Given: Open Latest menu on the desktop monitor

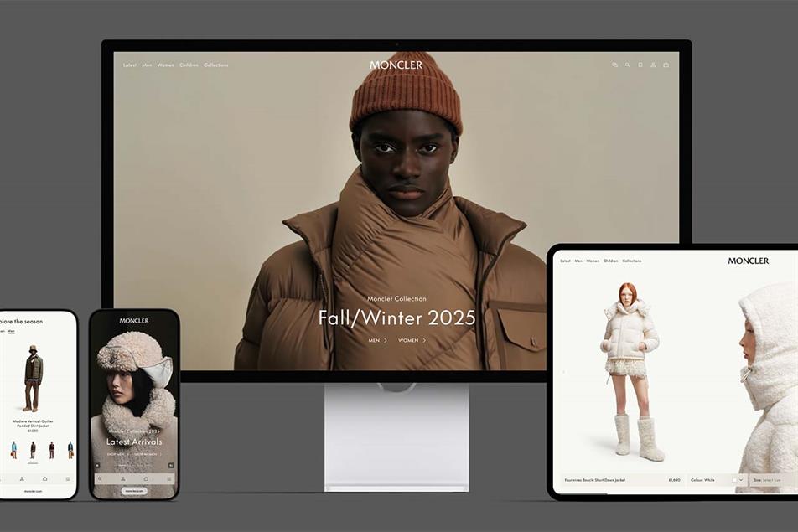Looking at the screenshot, I should point(130,65).
